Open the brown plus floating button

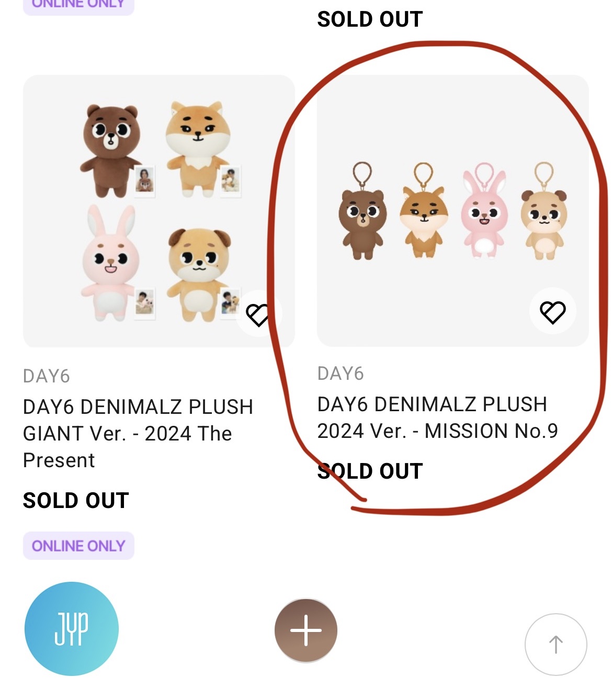306,630
